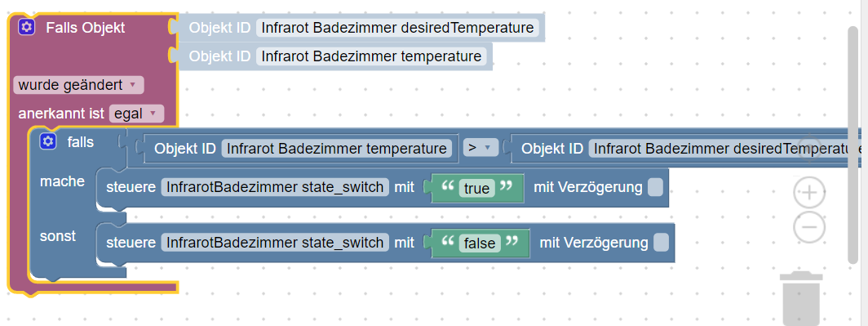The width and height of the screenshot is (868, 326).
Task: Select state_switch object in sonst block
Action: pos(275,243)
